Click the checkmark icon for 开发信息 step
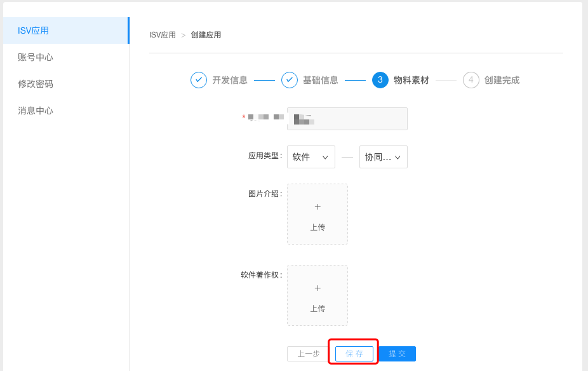588x371 pixels. (x=199, y=80)
